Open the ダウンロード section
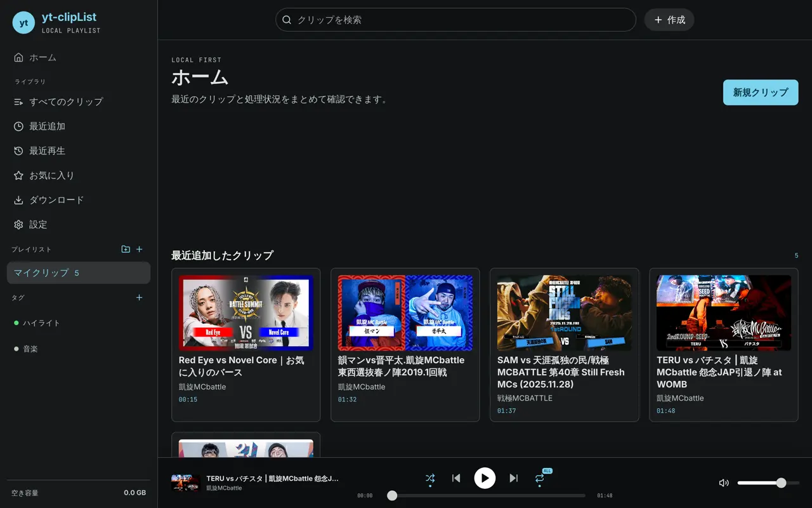This screenshot has width=812, height=508. (79, 200)
